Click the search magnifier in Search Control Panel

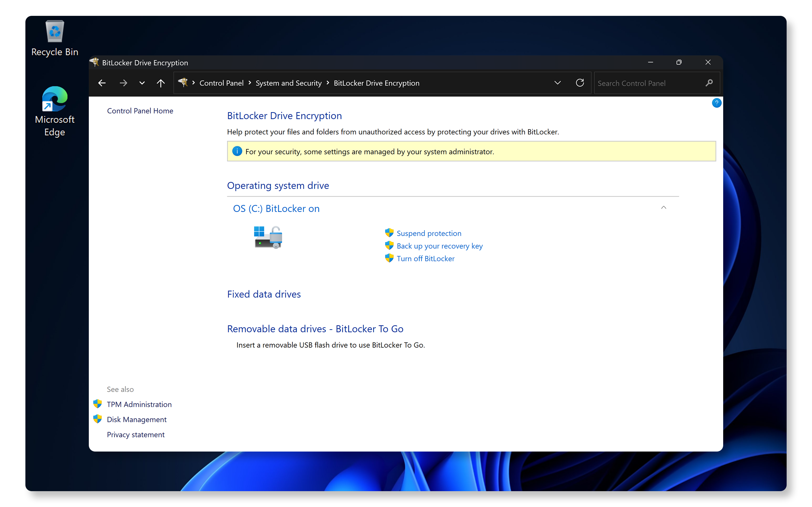coord(709,83)
